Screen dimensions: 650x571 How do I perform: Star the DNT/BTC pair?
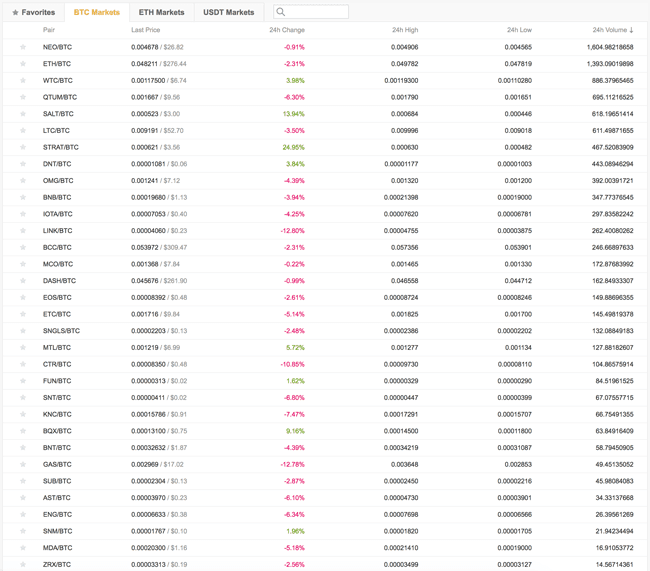23,164
